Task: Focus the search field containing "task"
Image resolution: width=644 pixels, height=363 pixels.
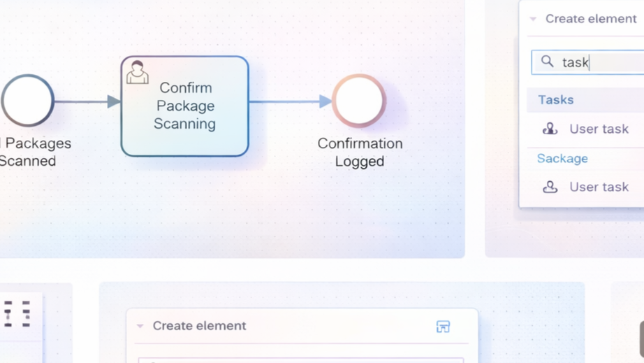Action: (x=601, y=62)
